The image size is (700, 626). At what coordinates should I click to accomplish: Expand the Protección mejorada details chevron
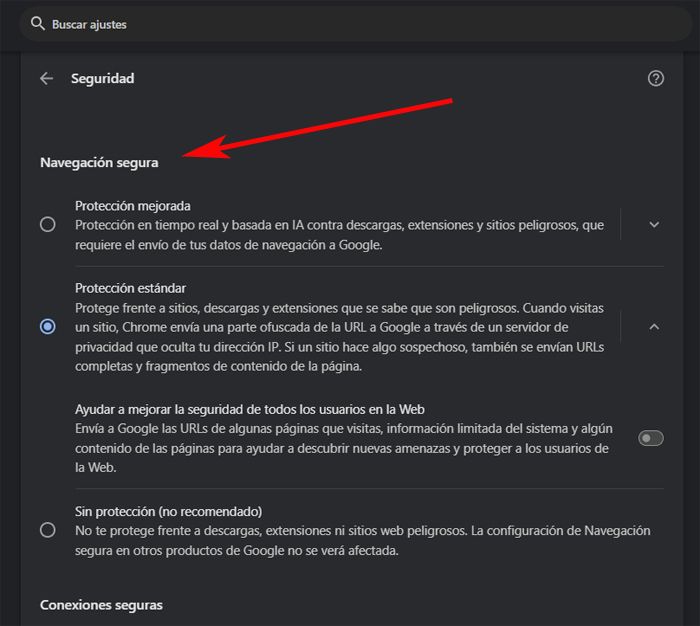coord(654,225)
